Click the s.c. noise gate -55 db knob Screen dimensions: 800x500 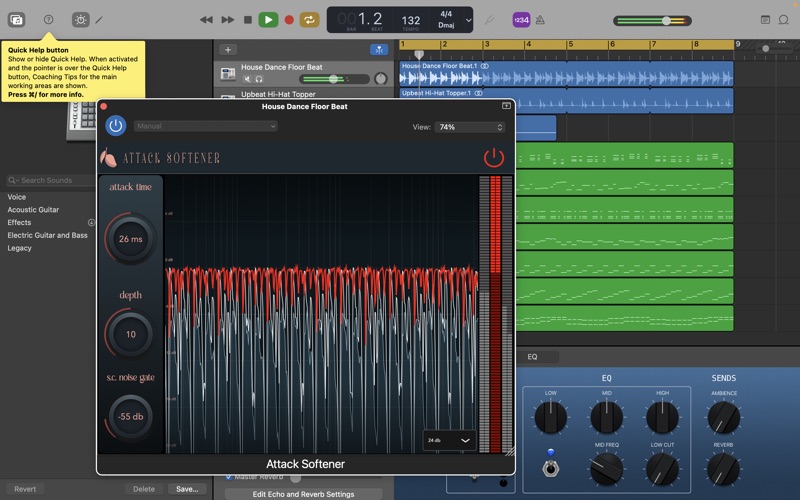pyautogui.click(x=131, y=416)
